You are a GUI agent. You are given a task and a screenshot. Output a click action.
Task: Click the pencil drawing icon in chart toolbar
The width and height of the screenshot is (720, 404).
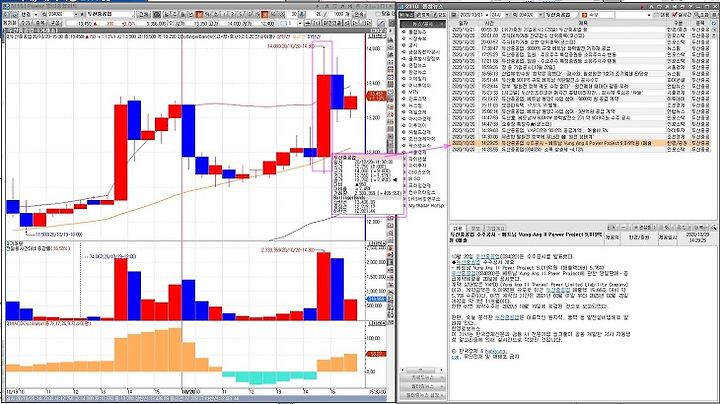[x=382, y=23]
